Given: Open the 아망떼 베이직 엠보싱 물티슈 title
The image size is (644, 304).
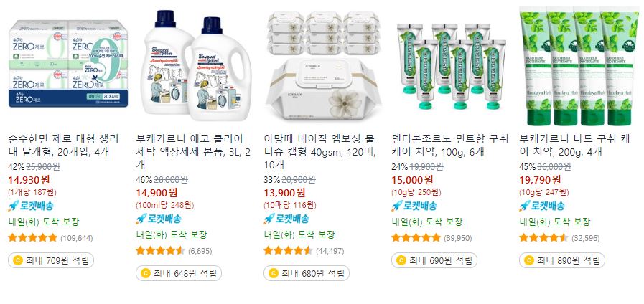Looking at the screenshot, I should pyautogui.click(x=319, y=152).
